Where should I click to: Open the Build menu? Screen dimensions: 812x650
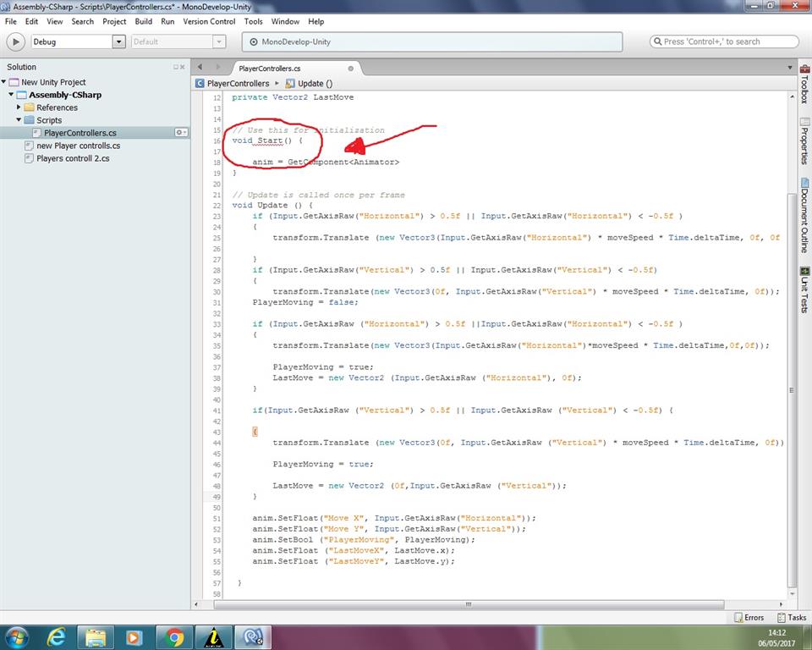tap(144, 21)
